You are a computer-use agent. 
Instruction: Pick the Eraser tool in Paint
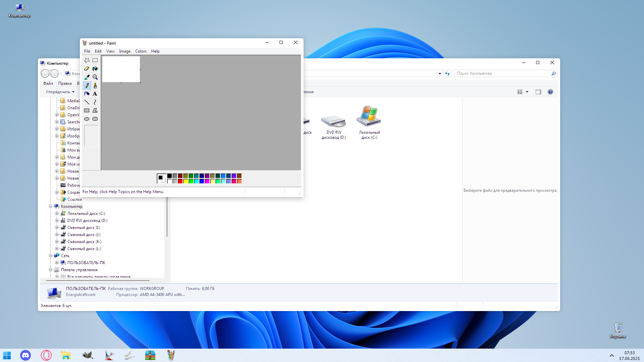[87, 68]
